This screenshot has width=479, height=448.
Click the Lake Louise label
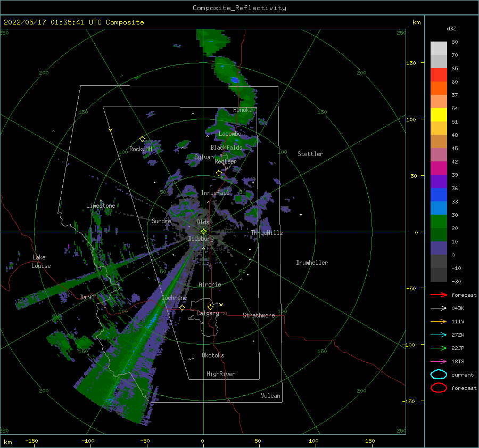point(41,262)
